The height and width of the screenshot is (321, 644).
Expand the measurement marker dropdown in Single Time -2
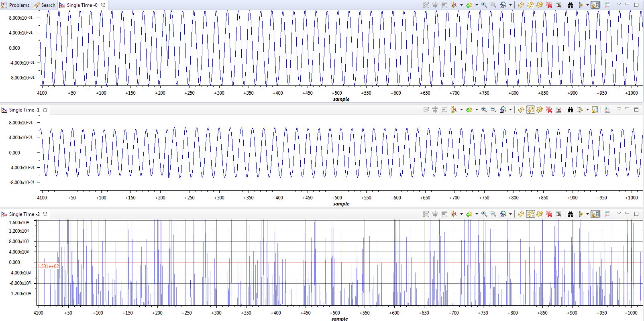coord(461,214)
